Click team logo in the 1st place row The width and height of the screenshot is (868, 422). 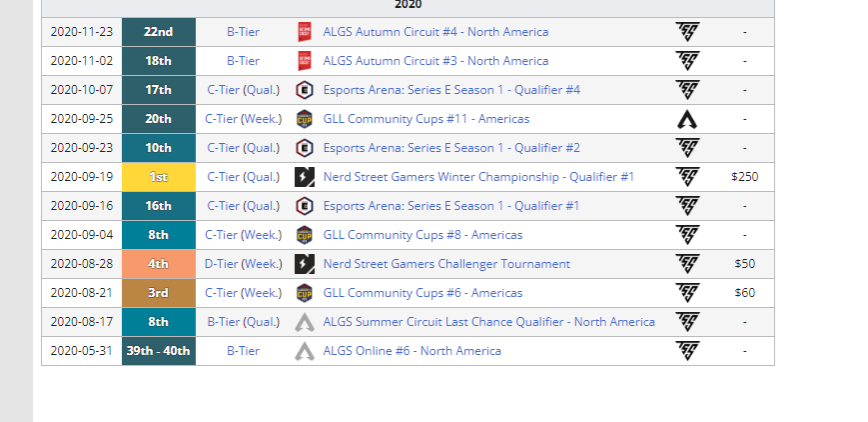coord(687,177)
